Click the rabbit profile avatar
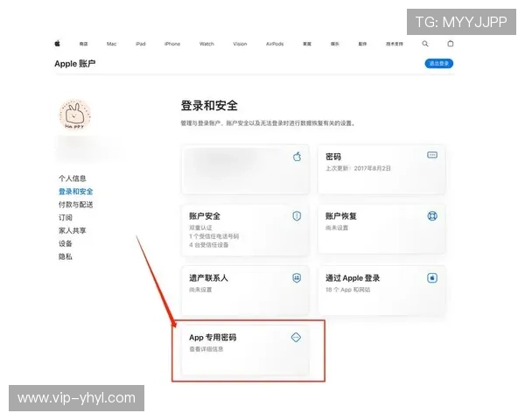The image size is (525, 420). pyautogui.click(x=75, y=115)
